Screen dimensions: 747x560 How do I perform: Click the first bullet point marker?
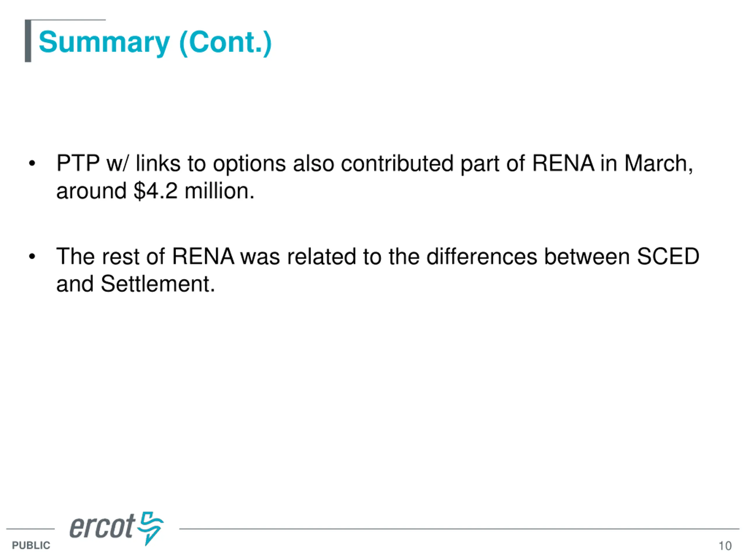[32, 164]
